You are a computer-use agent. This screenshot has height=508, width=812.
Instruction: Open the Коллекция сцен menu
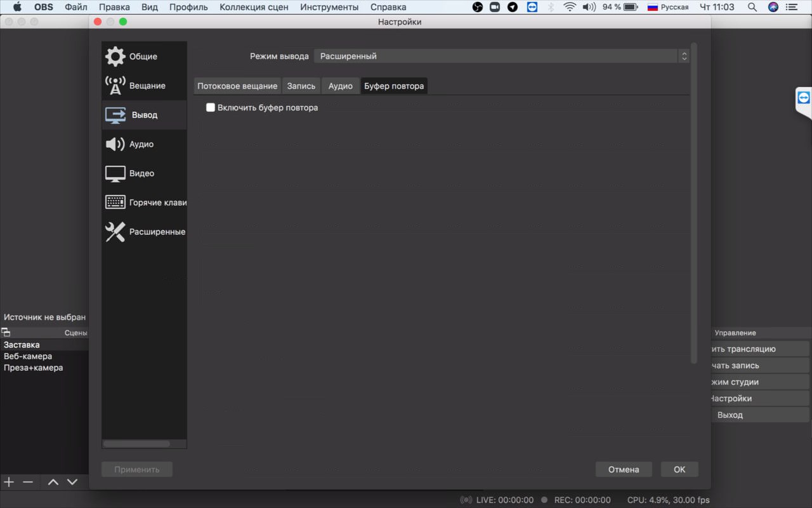pyautogui.click(x=254, y=7)
